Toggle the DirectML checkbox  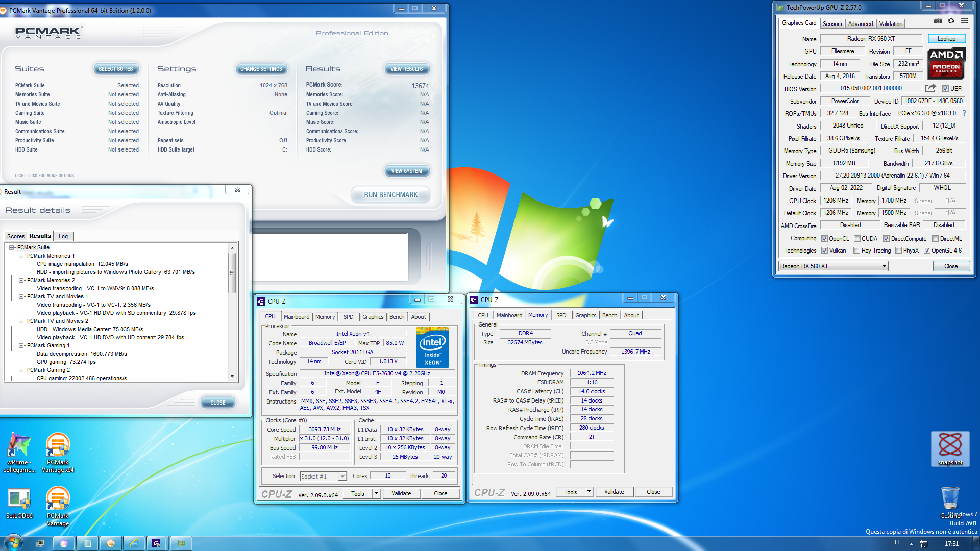coord(936,239)
